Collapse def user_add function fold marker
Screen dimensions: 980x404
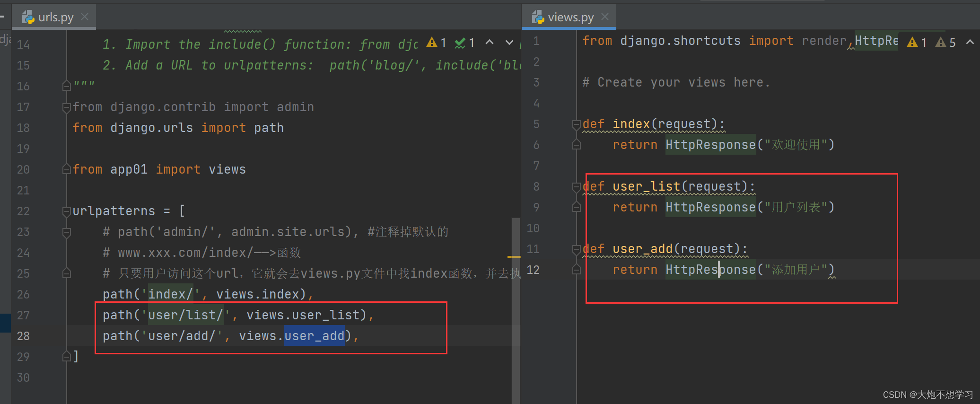[576, 249]
